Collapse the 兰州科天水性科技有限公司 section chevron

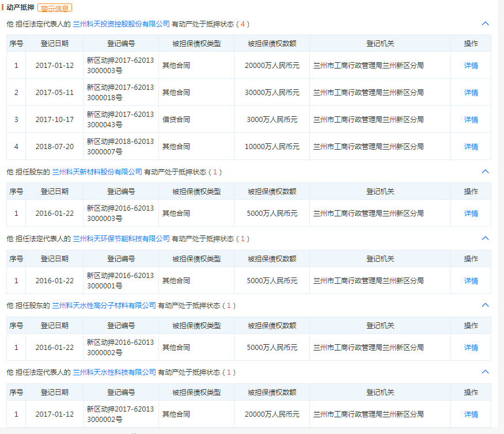coord(485,372)
